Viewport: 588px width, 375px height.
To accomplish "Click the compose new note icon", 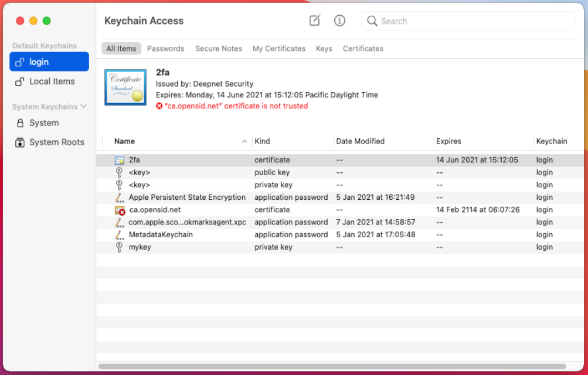I will pos(315,21).
